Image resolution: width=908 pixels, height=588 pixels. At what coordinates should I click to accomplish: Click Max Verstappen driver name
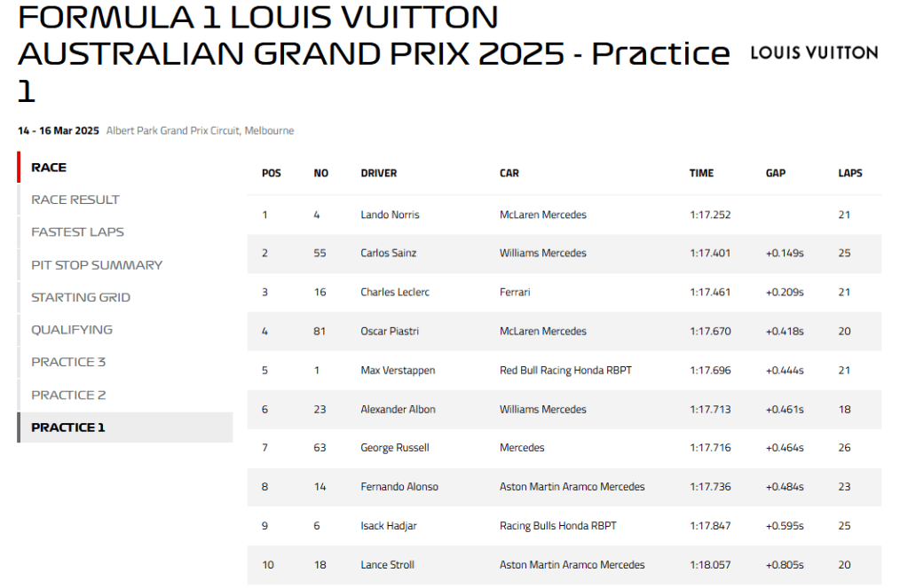(x=398, y=371)
